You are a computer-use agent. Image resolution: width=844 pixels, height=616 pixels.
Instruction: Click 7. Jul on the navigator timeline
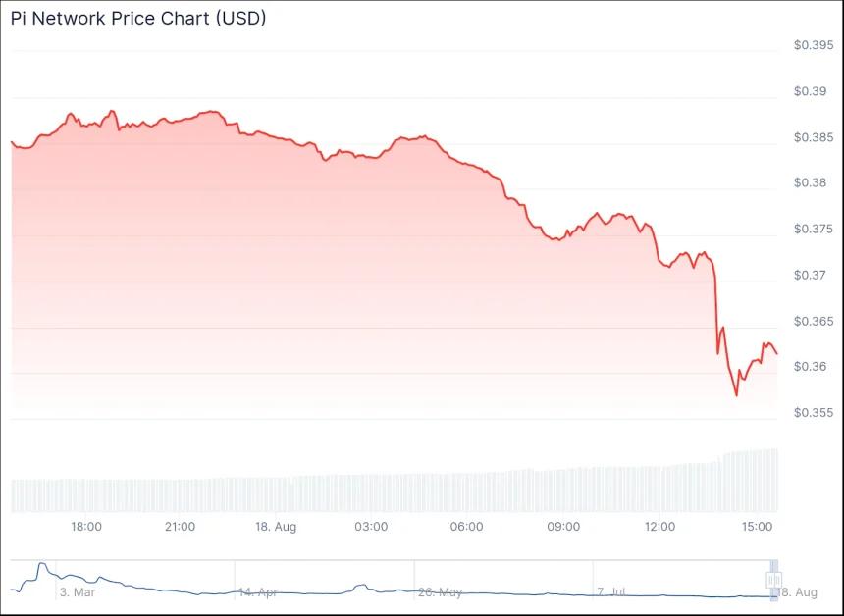pos(611,592)
